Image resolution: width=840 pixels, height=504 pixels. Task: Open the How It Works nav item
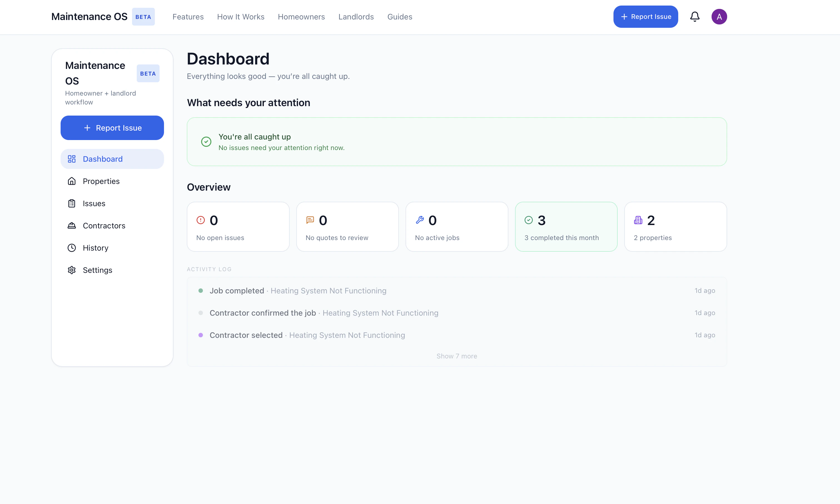click(240, 17)
